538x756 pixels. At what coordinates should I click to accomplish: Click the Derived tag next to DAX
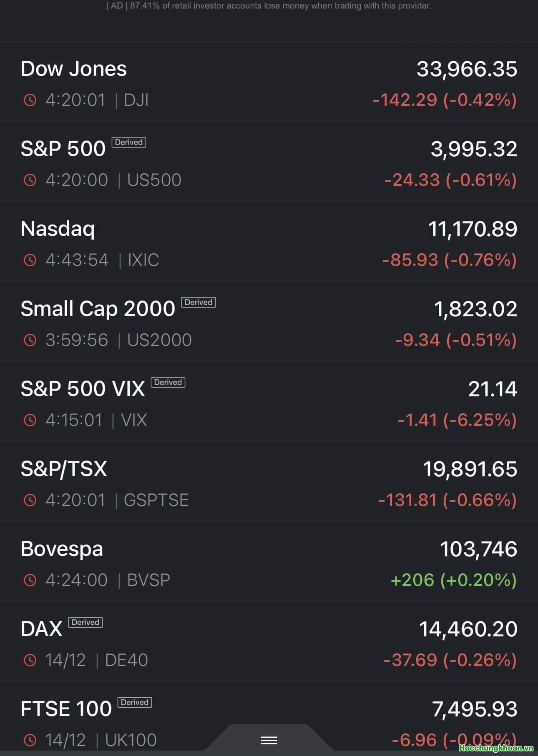tap(85, 623)
